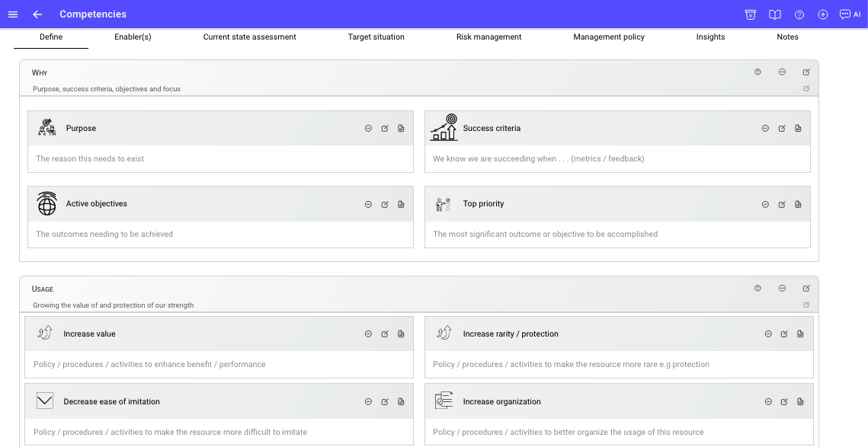This screenshot has height=447, width=868.
Task: Open the book guide icon
Action: click(774, 14)
